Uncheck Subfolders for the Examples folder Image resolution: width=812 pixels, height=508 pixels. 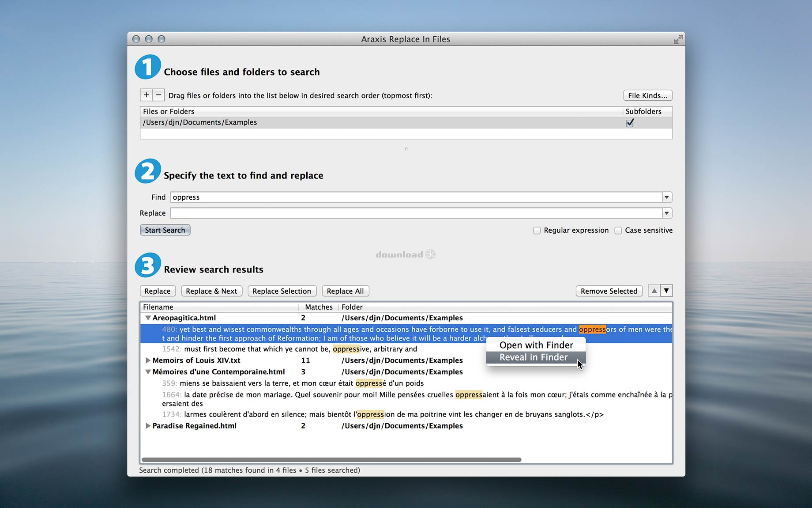(630, 123)
